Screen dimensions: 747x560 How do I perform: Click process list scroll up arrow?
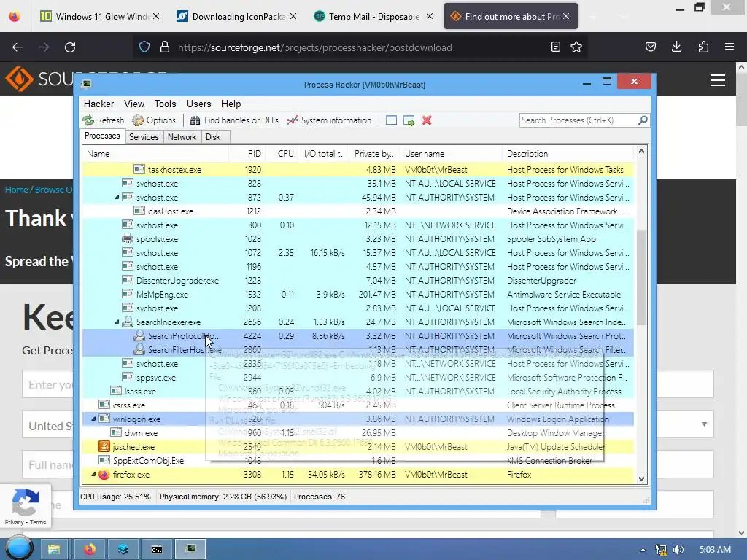pos(641,152)
